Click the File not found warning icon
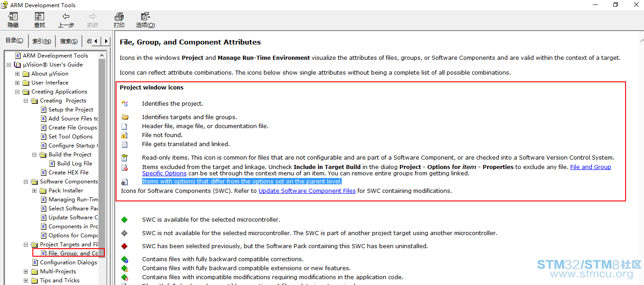Screen dimensions: 644x285 (x=125, y=135)
